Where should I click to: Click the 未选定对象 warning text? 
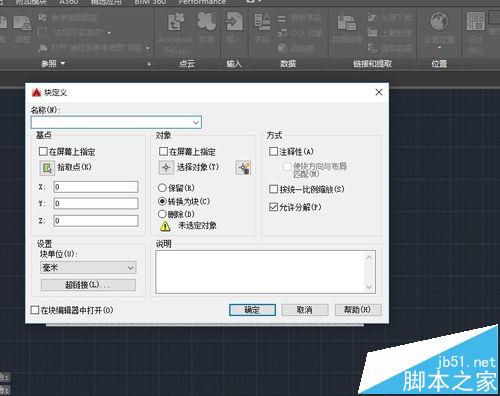coord(197,226)
